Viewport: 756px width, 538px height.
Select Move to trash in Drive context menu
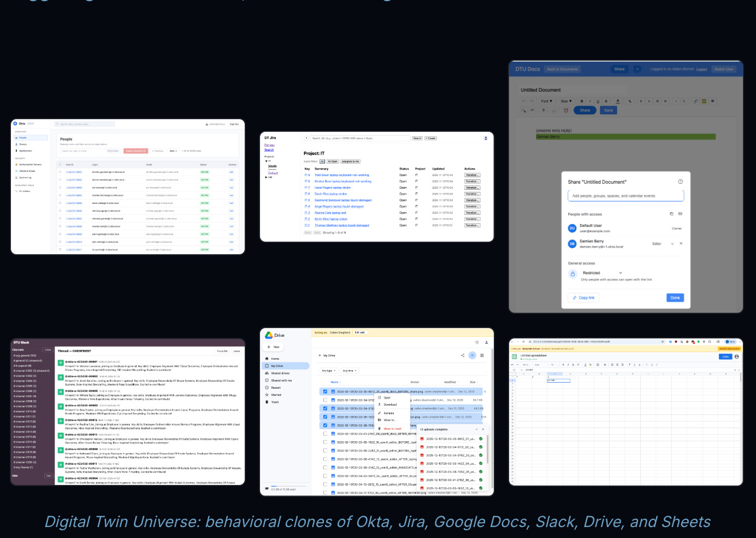[x=392, y=429]
